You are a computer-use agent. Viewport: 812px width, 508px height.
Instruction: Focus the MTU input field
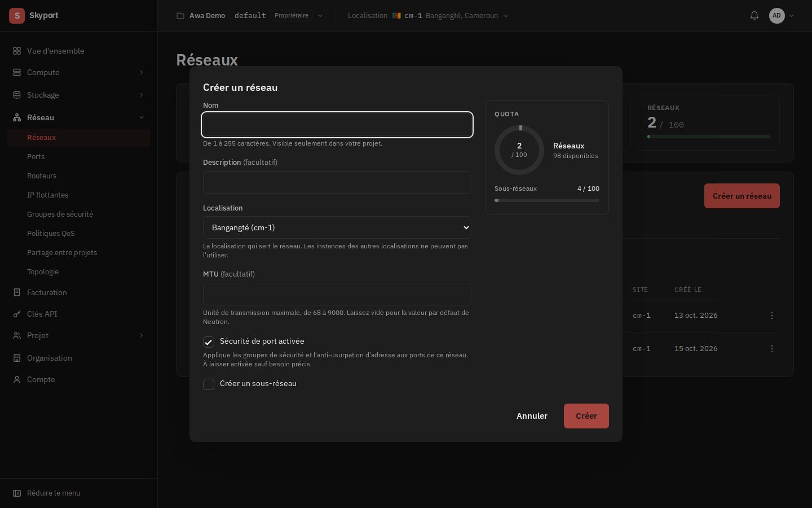(337, 294)
